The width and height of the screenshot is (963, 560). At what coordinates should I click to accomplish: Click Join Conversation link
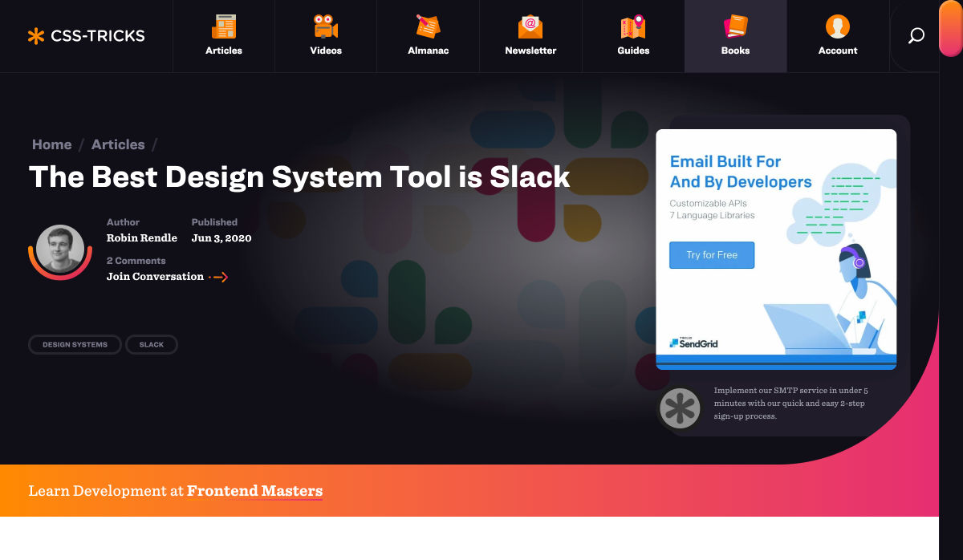[x=156, y=277]
